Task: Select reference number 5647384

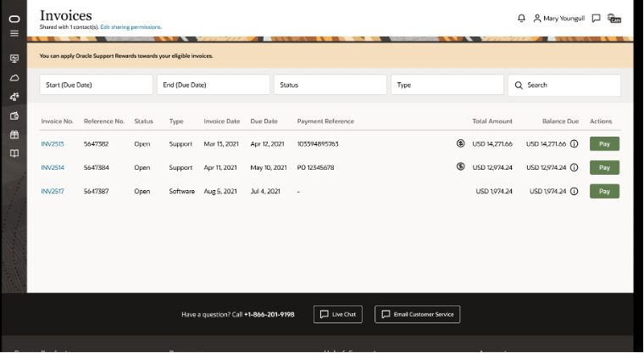Action: [96, 167]
